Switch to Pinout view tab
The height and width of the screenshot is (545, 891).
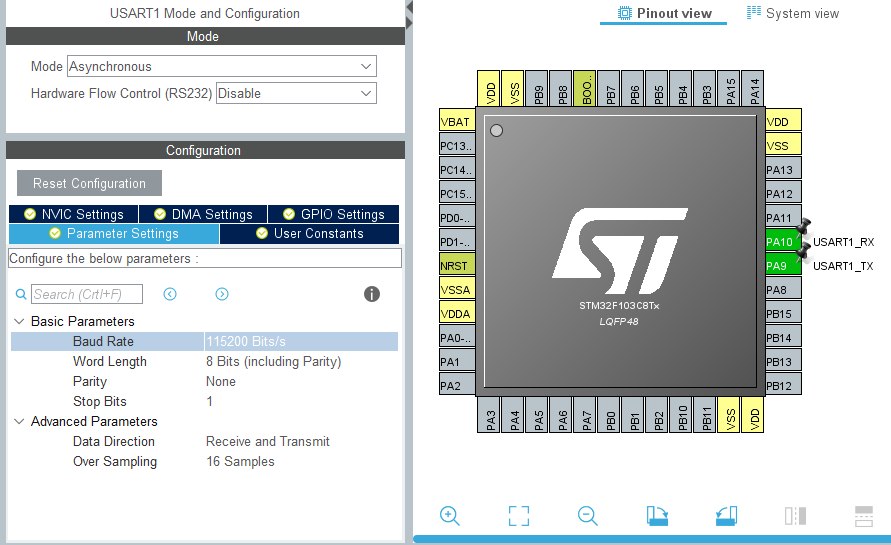[664, 13]
